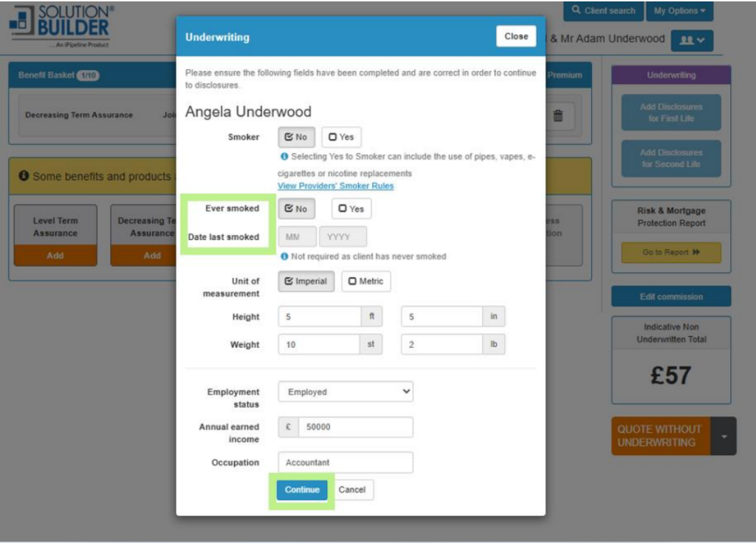Choose Metric unit of measurement
The width and height of the screenshot is (756, 543).
tap(366, 281)
